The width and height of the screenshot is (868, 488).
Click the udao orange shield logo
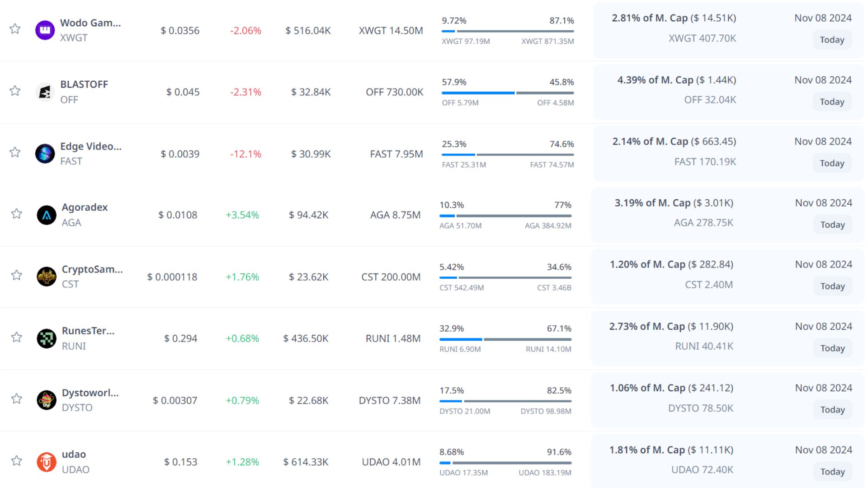point(46,462)
